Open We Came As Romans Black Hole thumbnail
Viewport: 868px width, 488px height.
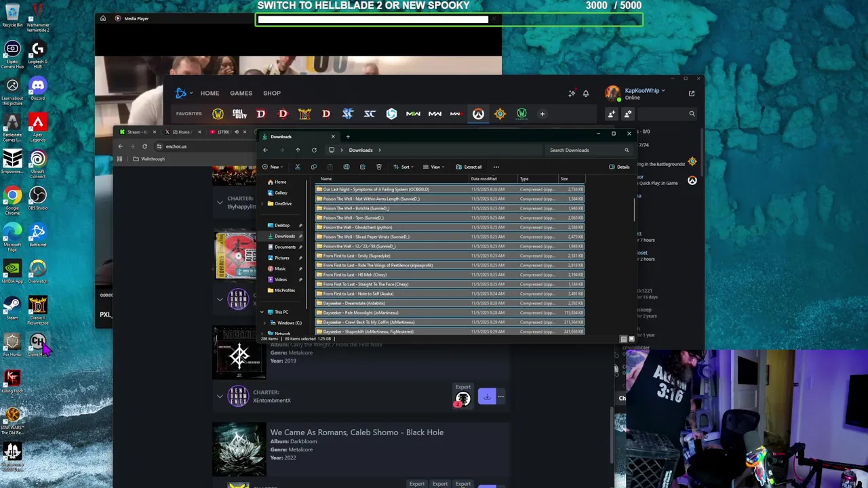click(239, 449)
